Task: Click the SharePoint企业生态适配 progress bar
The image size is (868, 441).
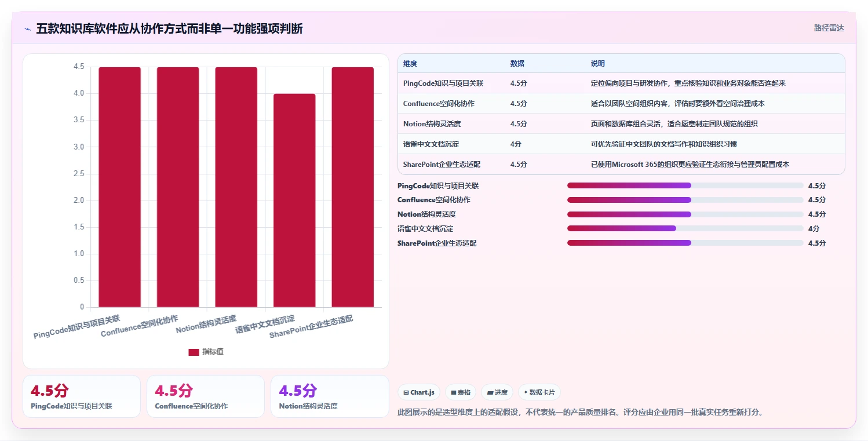Action: pyautogui.click(x=685, y=243)
